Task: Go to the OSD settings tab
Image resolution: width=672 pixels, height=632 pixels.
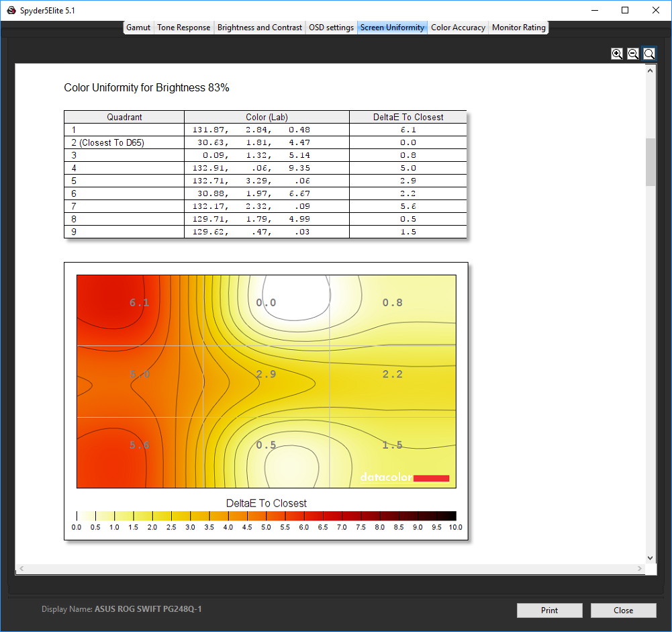Action: [x=331, y=28]
